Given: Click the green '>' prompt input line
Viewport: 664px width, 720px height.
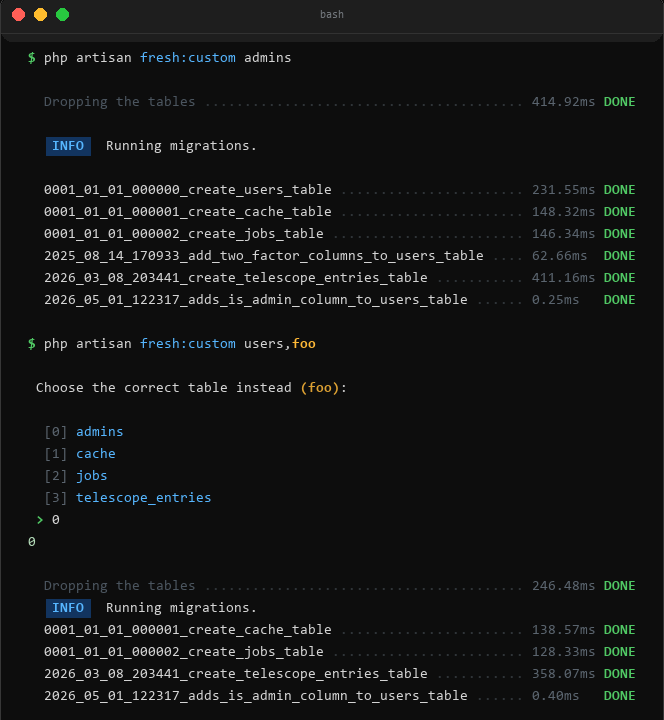Looking at the screenshot, I should (x=48, y=520).
